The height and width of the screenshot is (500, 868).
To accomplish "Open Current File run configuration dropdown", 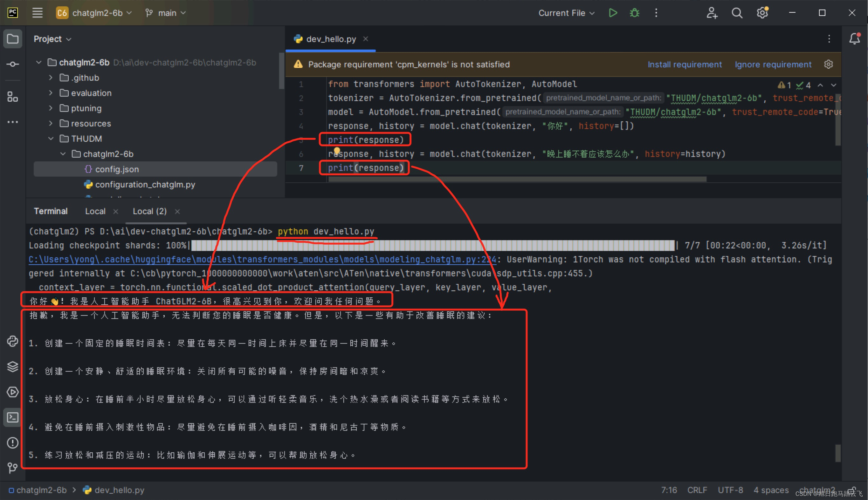I will pos(566,13).
